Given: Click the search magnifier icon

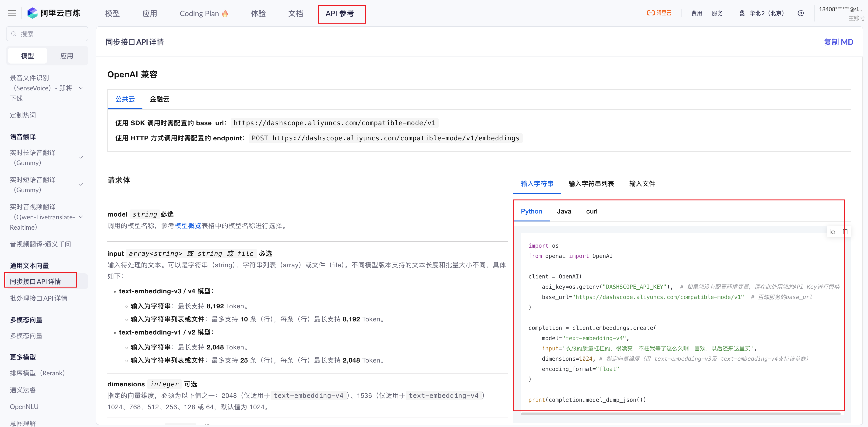Looking at the screenshot, I should click(x=14, y=34).
